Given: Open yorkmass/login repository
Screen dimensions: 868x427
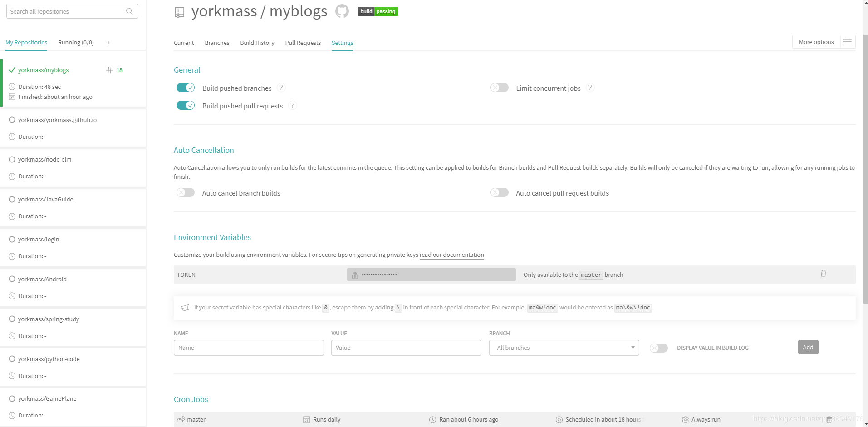Looking at the screenshot, I should (x=39, y=239).
